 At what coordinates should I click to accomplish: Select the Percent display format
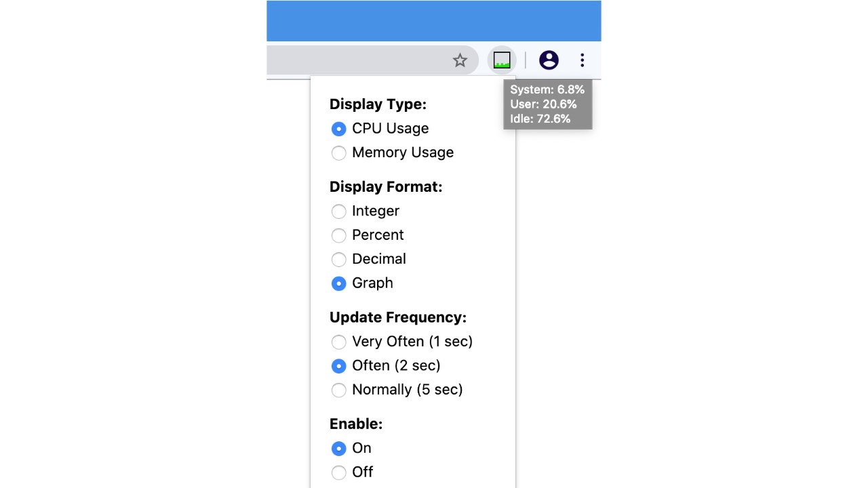click(338, 235)
